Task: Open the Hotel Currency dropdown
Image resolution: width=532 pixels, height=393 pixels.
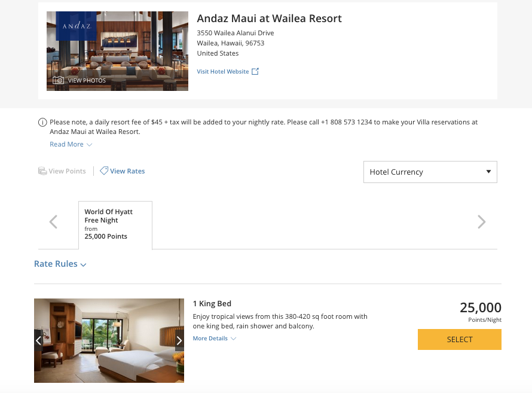Action: (430, 172)
